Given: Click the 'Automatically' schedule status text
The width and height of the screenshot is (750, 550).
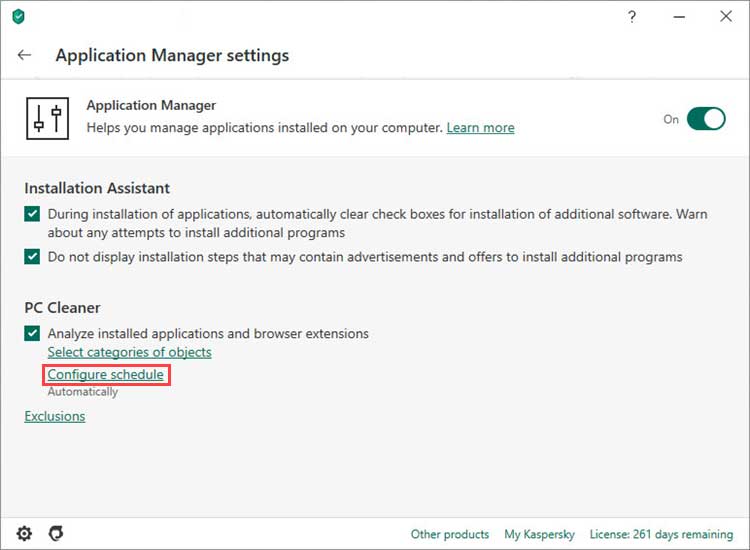Looking at the screenshot, I should pos(83,392).
